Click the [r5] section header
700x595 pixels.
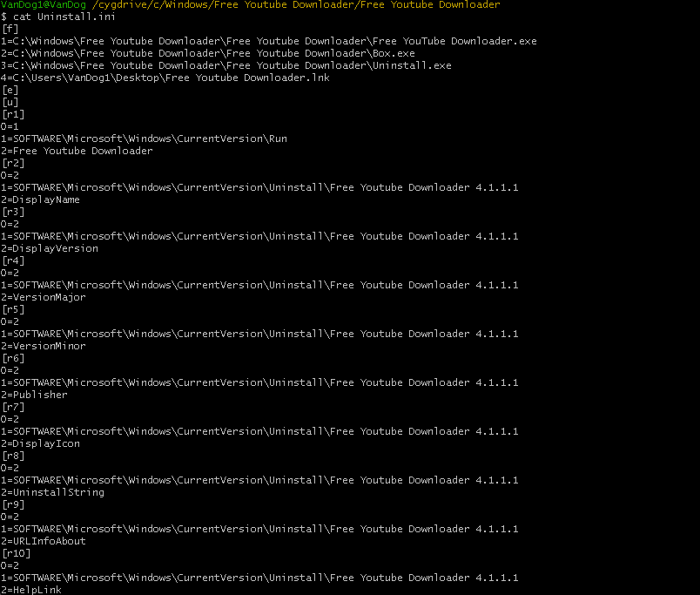(x=13, y=309)
